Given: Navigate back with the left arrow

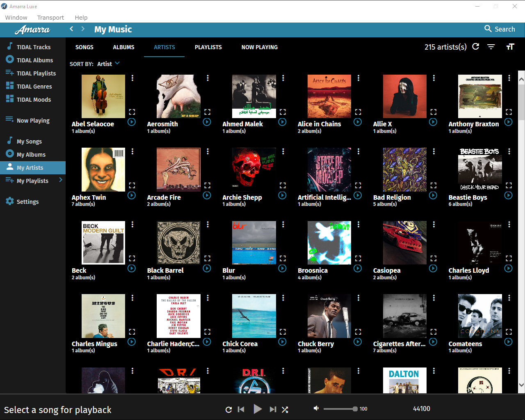Looking at the screenshot, I should point(71,29).
